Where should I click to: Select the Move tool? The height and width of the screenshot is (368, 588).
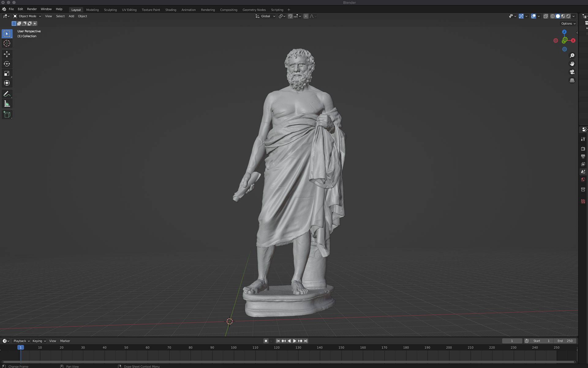7,54
